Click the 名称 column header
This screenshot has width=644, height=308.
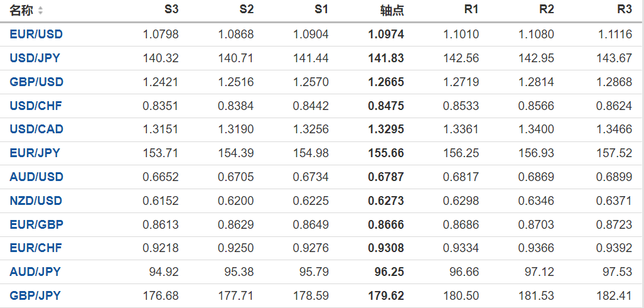tap(21, 11)
